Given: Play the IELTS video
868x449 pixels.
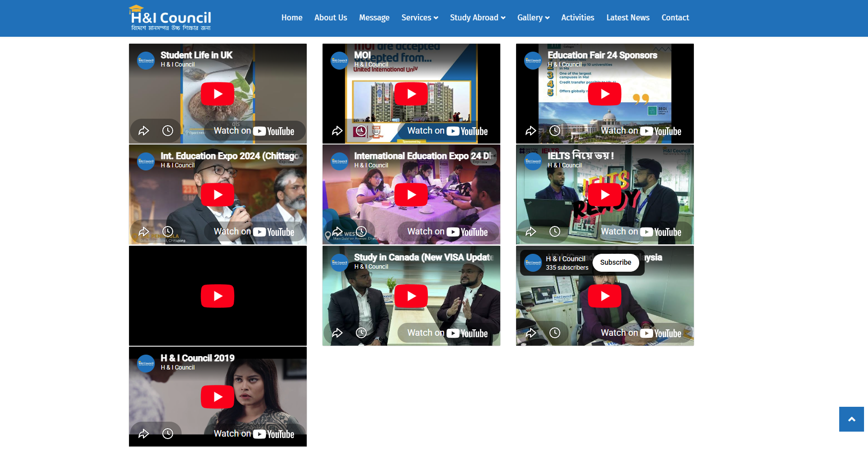Looking at the screenshot, I should coord(604,195).
